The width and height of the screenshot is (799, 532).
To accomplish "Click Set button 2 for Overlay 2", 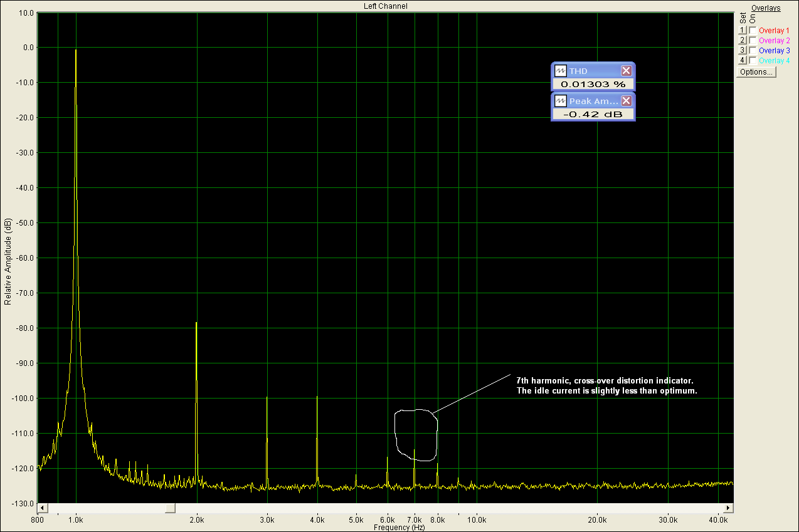I will (x=742, y=40).
